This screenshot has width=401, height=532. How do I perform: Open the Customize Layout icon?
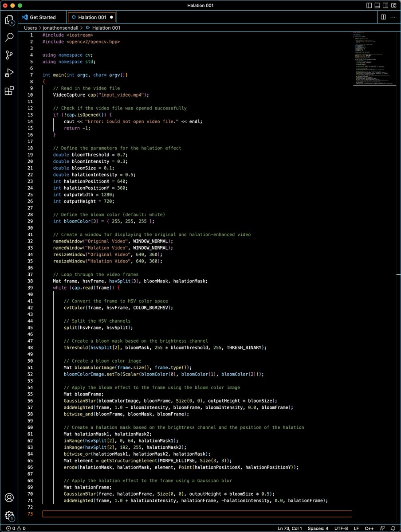pyautogui.click(x=393, y=5)
